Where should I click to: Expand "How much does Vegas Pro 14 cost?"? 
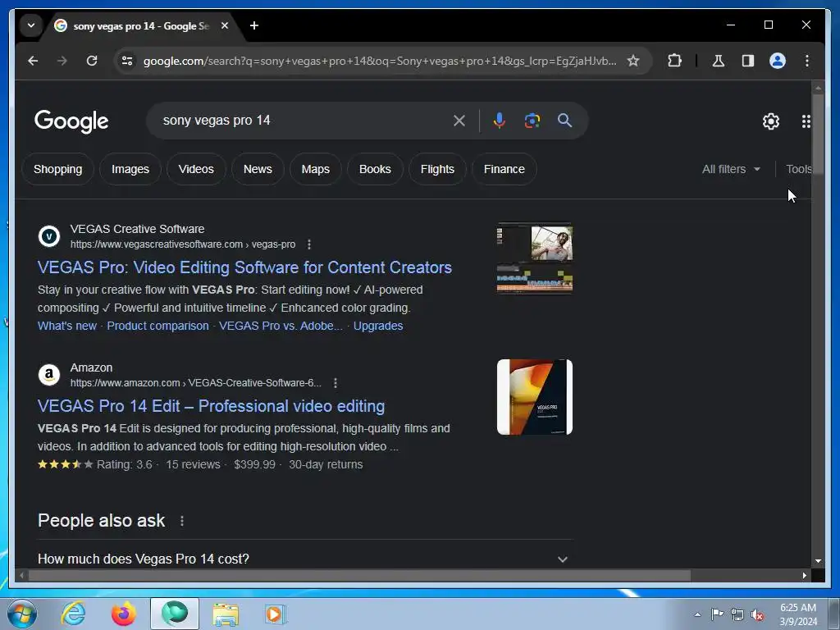click(305, 559)
